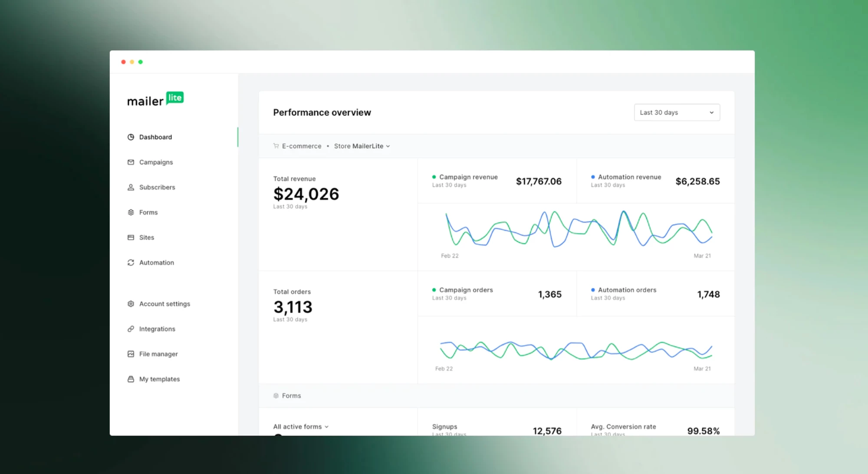Click the Account settings gear icon

(x=131, y=304)
